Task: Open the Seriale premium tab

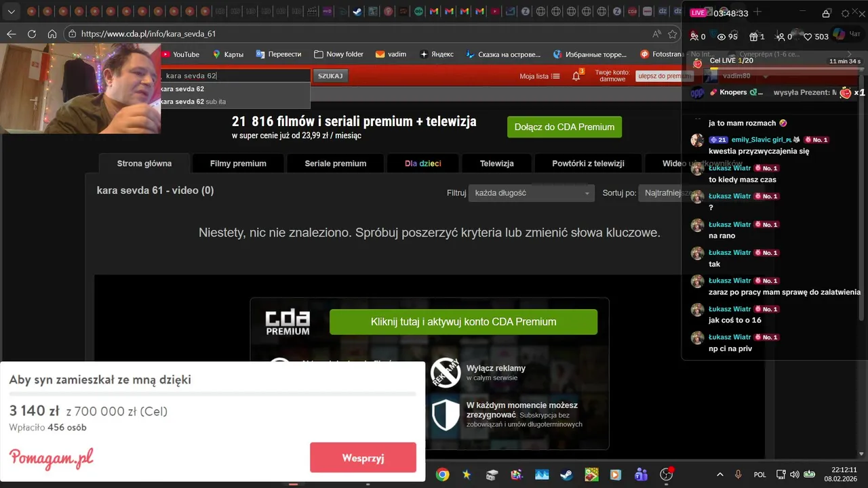Action: pos(336,163)
